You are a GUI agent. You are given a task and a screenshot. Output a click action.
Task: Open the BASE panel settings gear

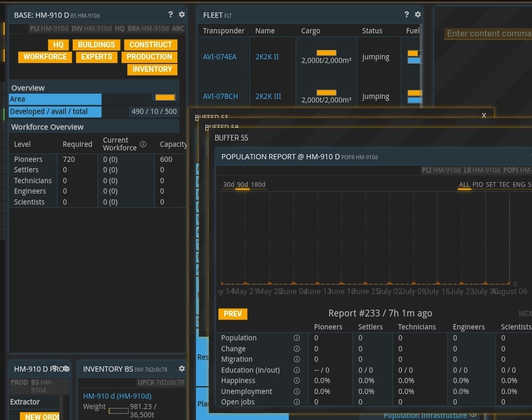pyautogui.click(x=182, y=14)
